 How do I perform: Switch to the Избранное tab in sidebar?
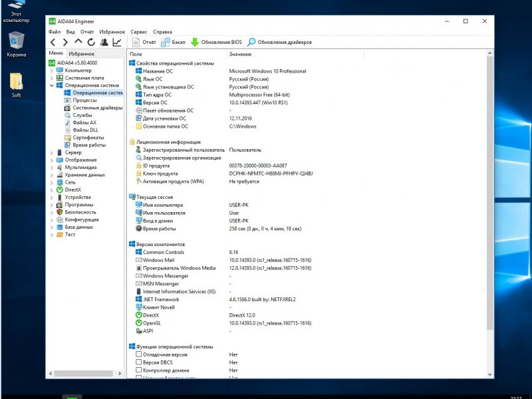[81, 54]
